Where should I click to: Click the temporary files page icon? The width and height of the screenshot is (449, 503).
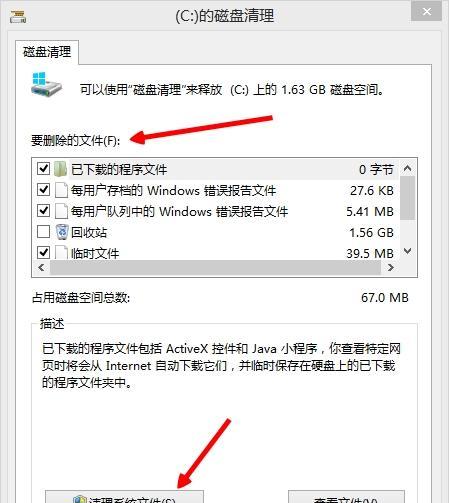(x=61, y=253)
